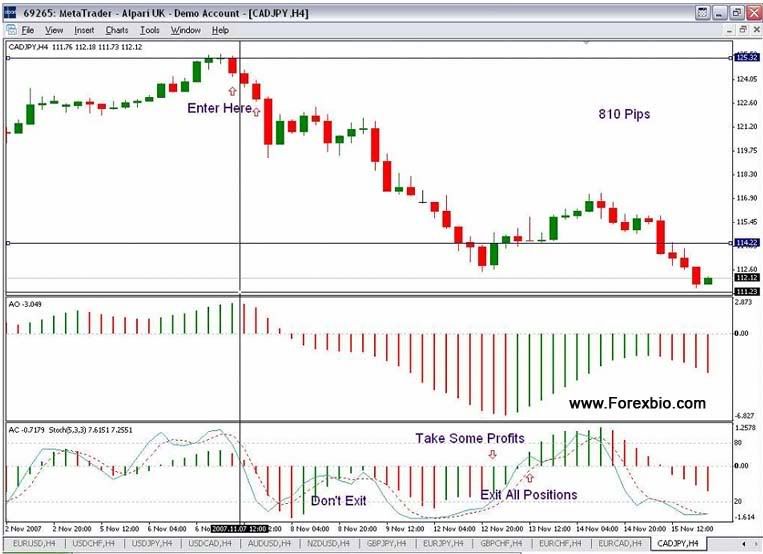Open the View menu

click(54, 30)
